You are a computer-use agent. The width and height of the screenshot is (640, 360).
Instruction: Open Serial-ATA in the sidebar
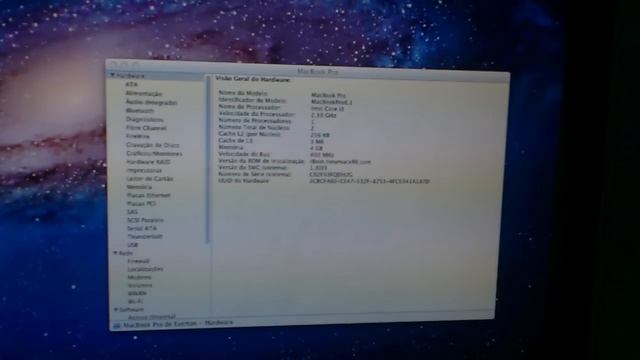click(142, 228)
